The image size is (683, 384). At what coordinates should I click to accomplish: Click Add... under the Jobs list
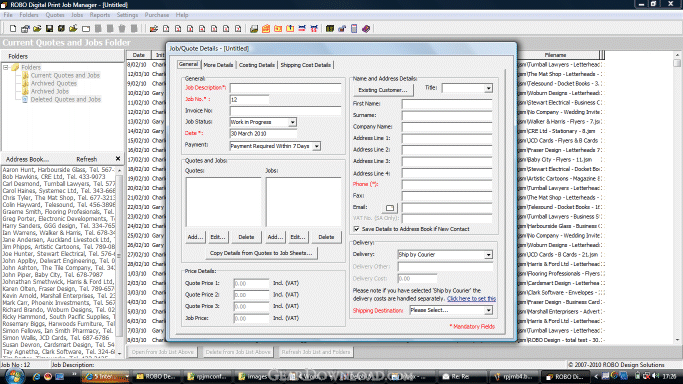pos(275,237)
